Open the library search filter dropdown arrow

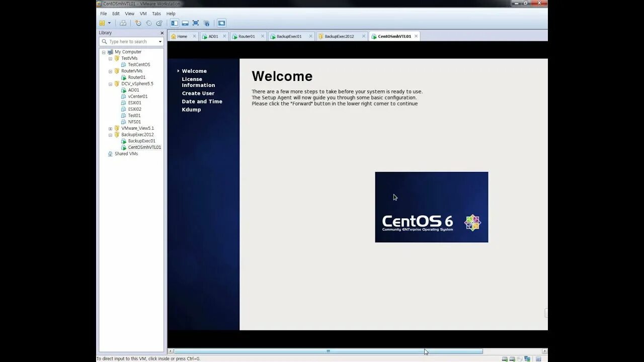[x=160, y=42]
